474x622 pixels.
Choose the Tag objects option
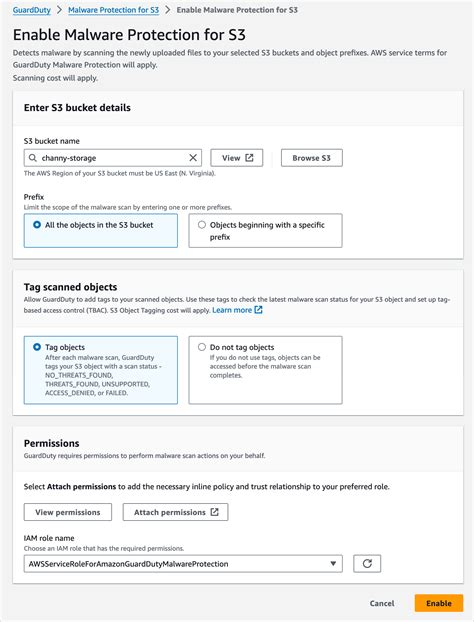pos(101,370)
